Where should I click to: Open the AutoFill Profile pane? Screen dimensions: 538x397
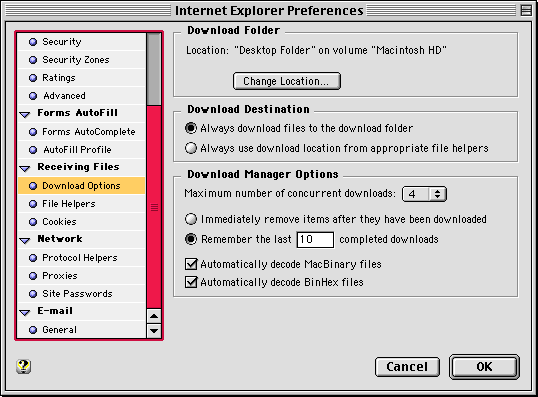[x=82, y=150]
